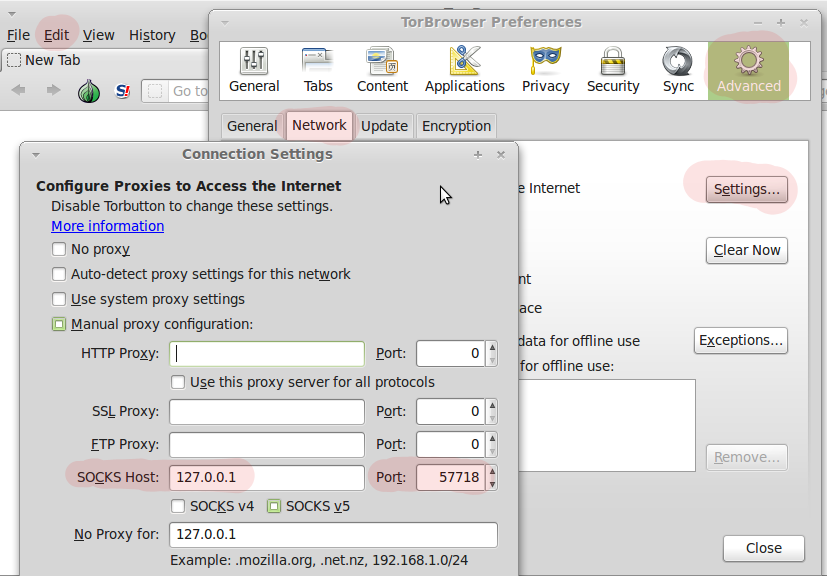Click the offline use websites list box
Image resolution: width=827 pixels, height=576 pixels.
[x=607, y=425]
